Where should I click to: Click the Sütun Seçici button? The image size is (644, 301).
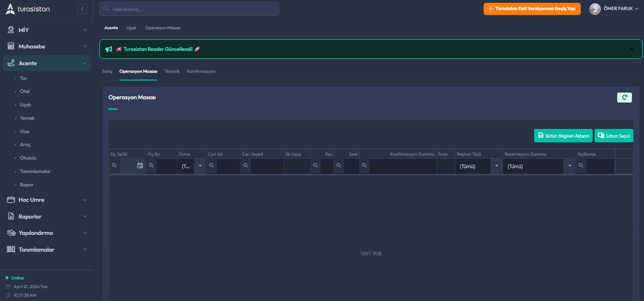click(x=614, y=136)
